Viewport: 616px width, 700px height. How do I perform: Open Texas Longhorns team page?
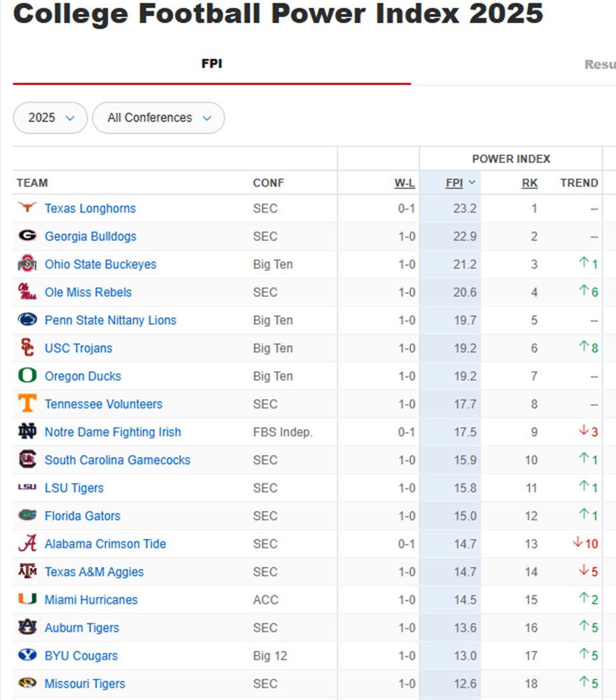coord(90,208)
